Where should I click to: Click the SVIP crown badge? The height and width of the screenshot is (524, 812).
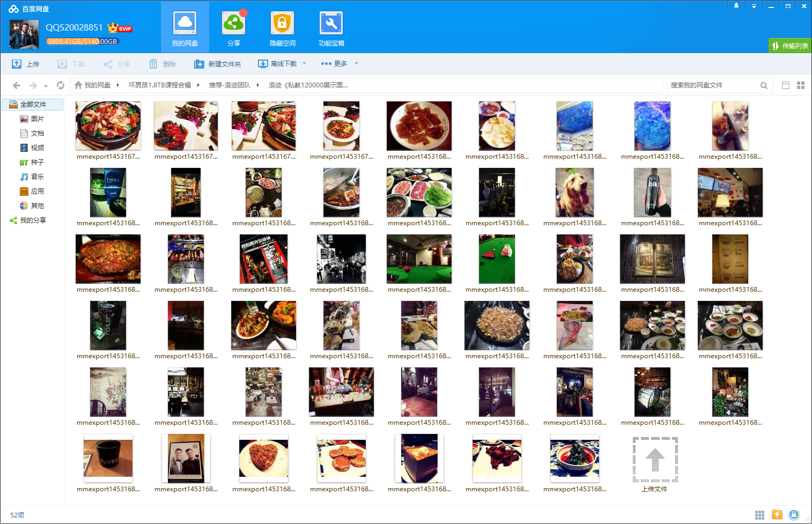point(120,28)
